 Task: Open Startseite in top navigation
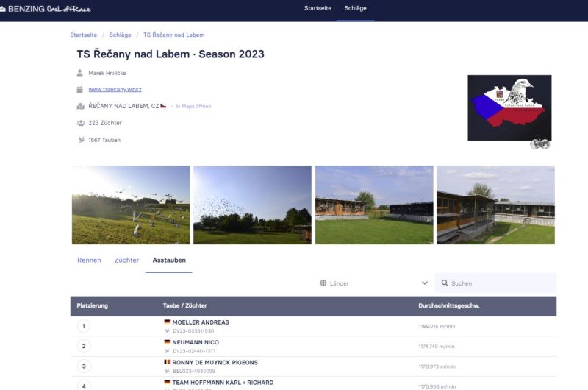(x=318, y=8)
